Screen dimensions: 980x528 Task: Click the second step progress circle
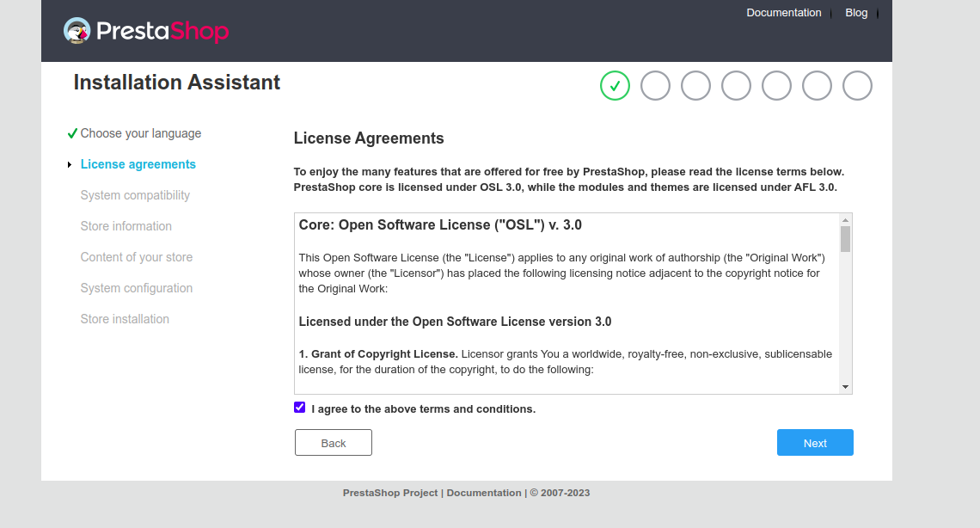(x=655, y=86)
